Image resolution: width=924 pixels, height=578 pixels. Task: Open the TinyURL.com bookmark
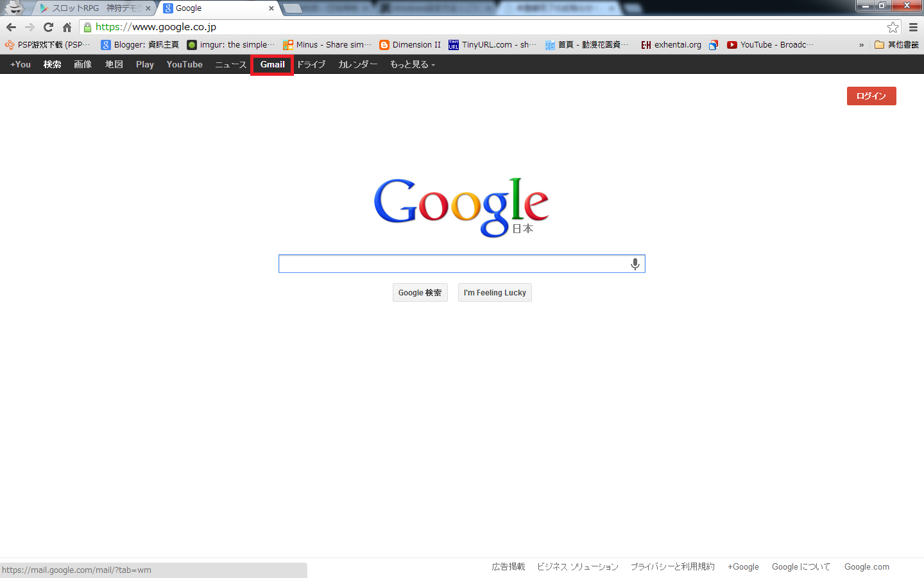coord(492,45)
